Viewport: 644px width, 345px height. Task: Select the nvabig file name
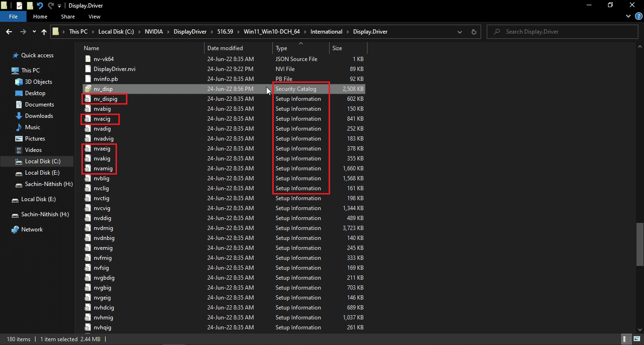click(x=102, y=109)
